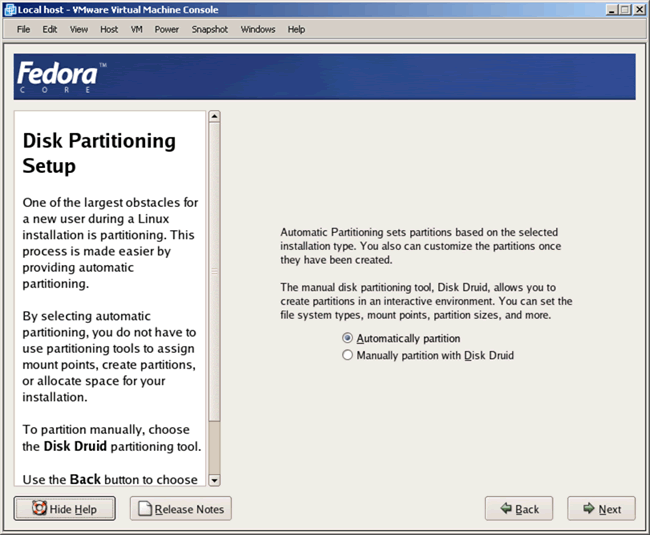Go to the next installer step
This screenshot has width=650, height=535.
600,509
